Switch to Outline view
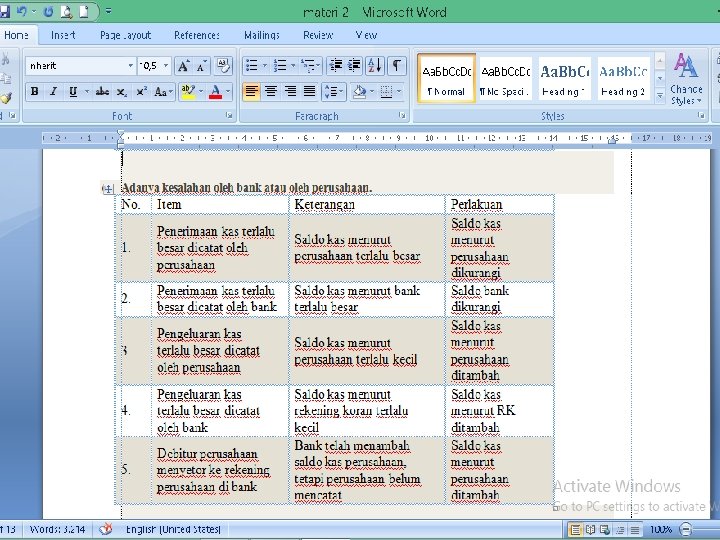 click(x=620, y=529)
